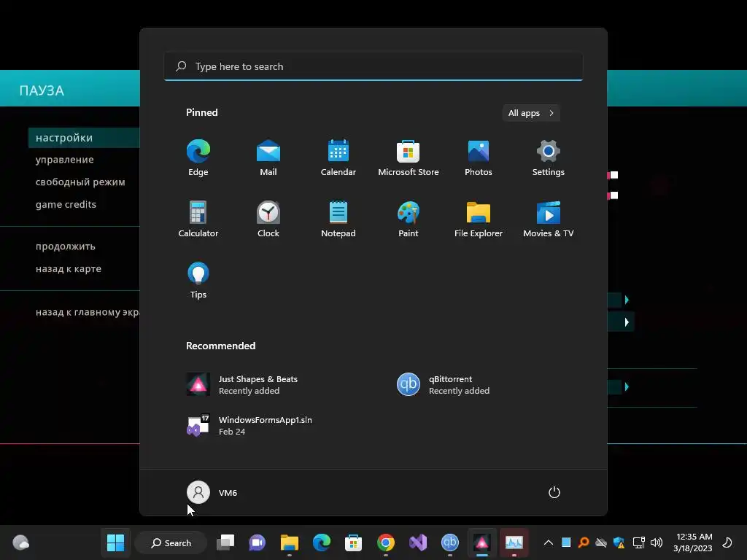
Task: Open VM6 user account menu
Action: [212, 492]
